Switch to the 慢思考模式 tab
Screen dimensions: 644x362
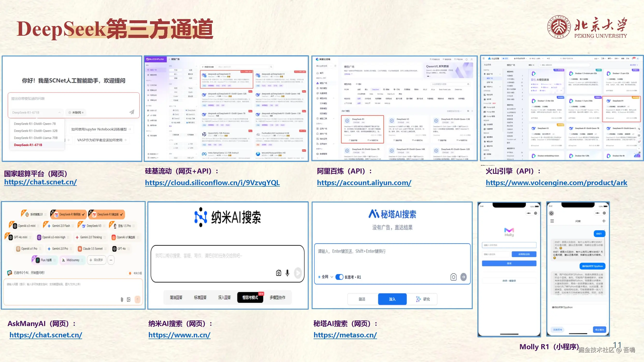[250, 297]
